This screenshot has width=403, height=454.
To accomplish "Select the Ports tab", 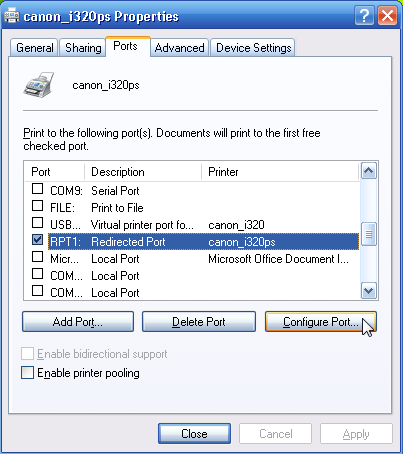I will tap(128, 46).
